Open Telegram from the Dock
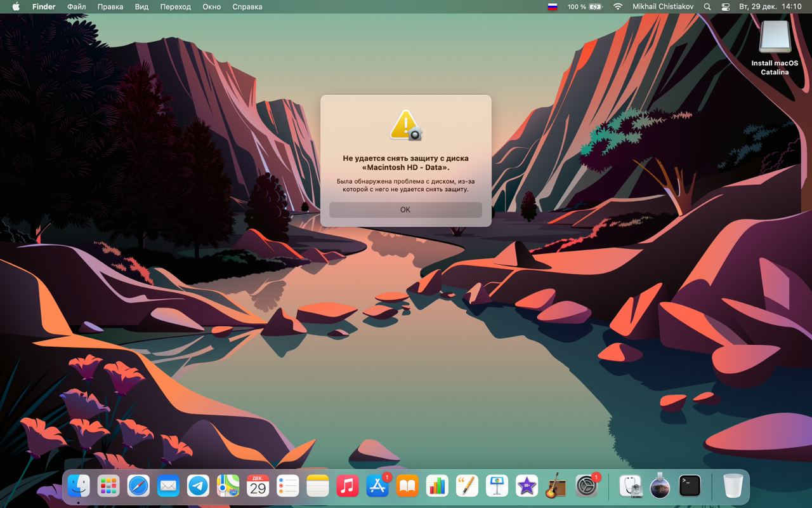The width and height of the screenshot is (812, 508). click(x=198, y=486)
